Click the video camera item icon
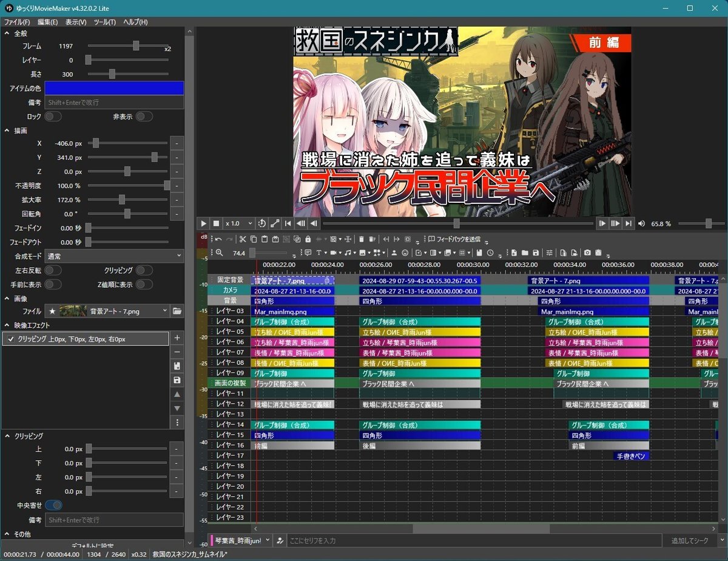728x561 pixels. click(x=334, y=253)
